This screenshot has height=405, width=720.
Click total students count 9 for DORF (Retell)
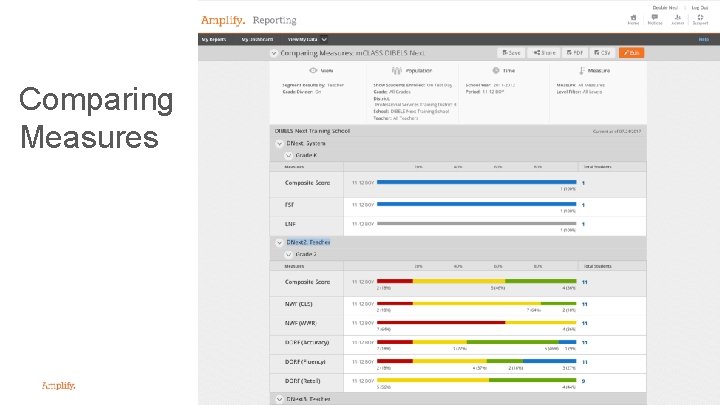click(x=583, y=381)
